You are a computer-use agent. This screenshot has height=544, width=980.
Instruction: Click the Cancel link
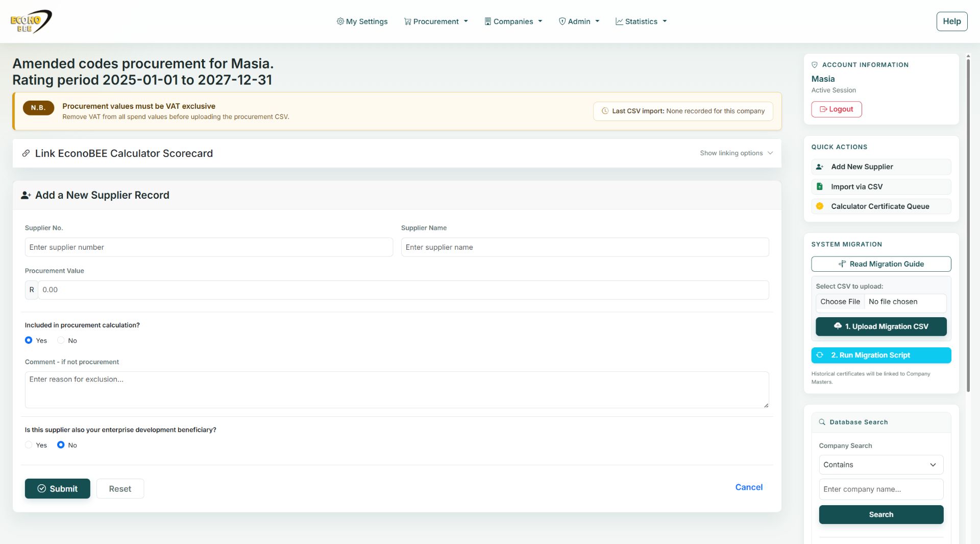click(749, 487)
